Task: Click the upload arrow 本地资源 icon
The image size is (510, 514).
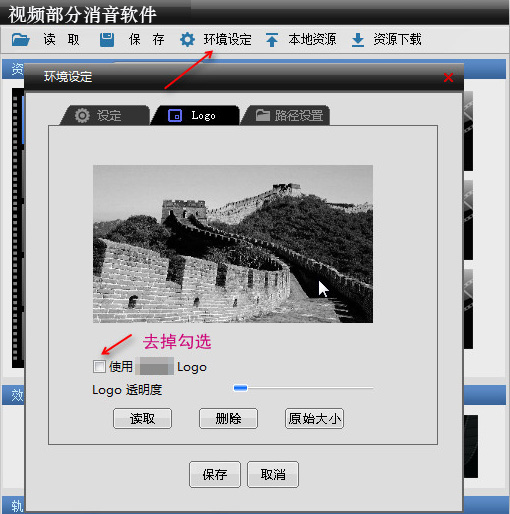Action: 272,40
